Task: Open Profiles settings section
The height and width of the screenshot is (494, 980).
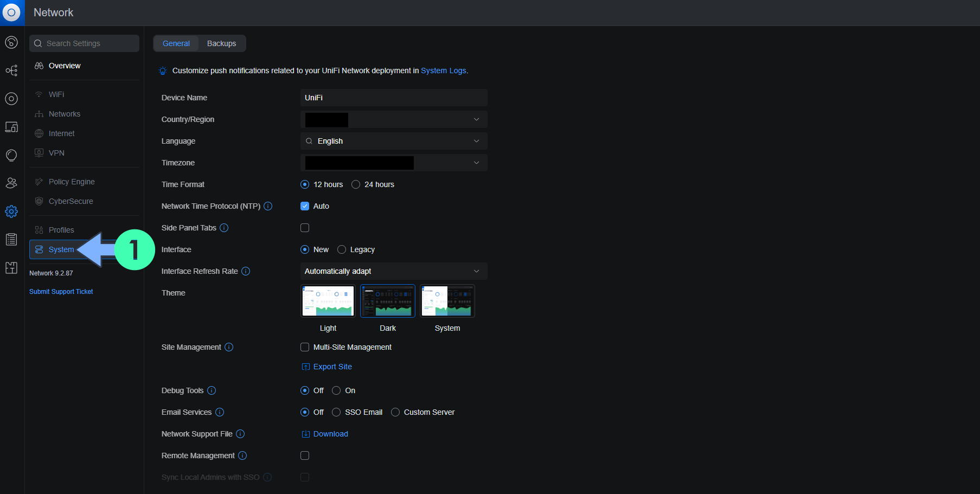Action: click(84, 230)
